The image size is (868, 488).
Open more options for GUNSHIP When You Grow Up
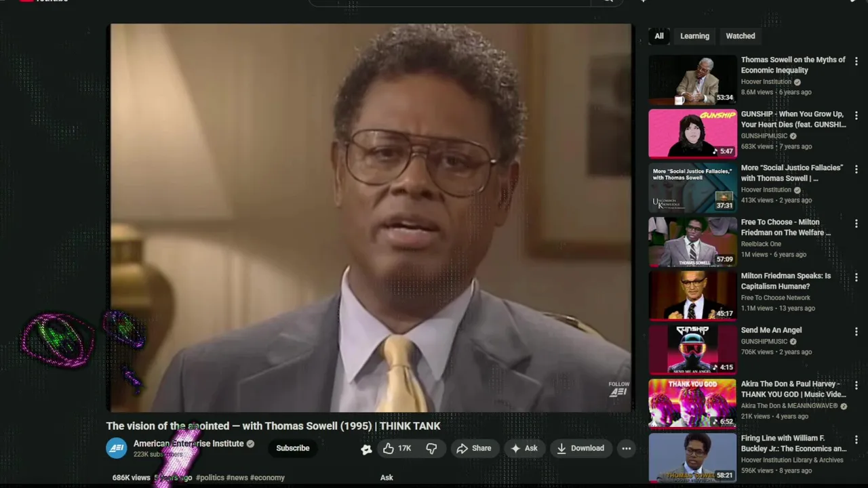point(856,115)
